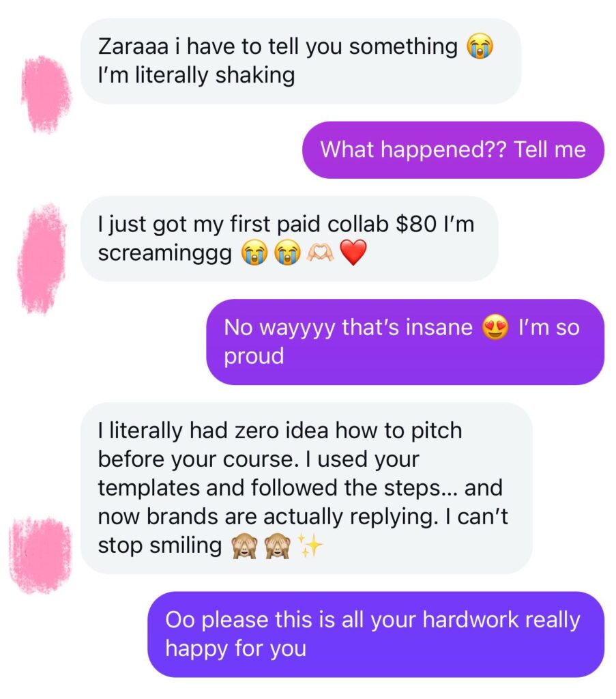
Task: Open the pink avatar beside 'stop smiling' message
Action: [40, 556]
